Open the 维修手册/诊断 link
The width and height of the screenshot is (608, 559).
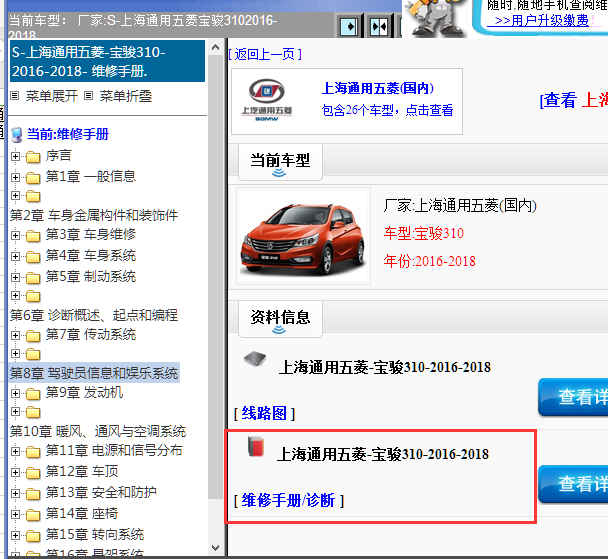289,500
